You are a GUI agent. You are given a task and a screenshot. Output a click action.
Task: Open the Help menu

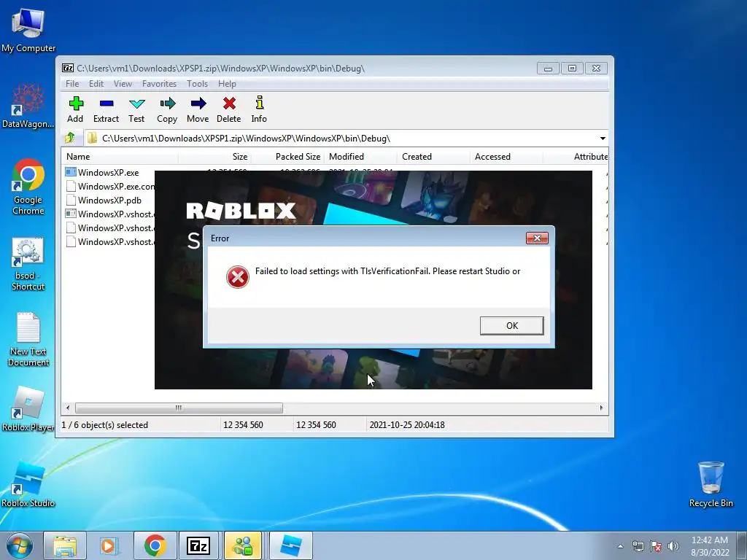tap(228, 84)
